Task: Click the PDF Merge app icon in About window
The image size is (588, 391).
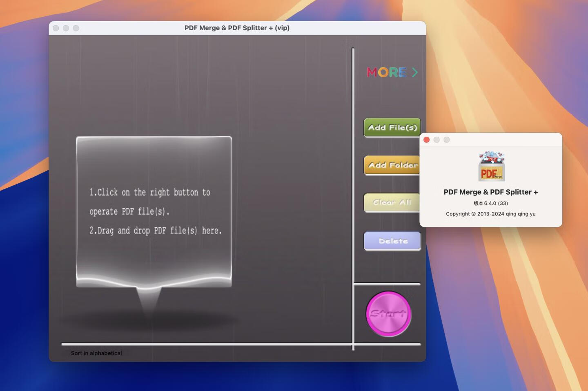Action: tap(491, 167)
